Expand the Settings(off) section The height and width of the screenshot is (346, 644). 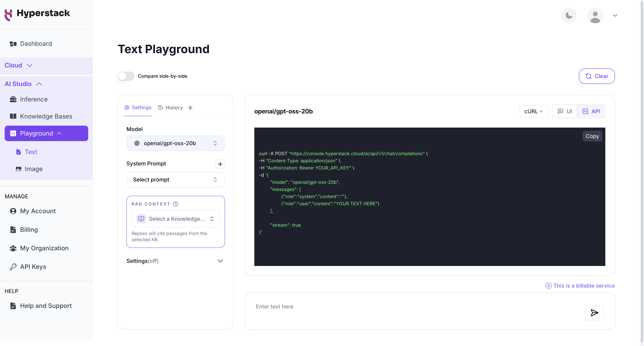pos(175,261)
